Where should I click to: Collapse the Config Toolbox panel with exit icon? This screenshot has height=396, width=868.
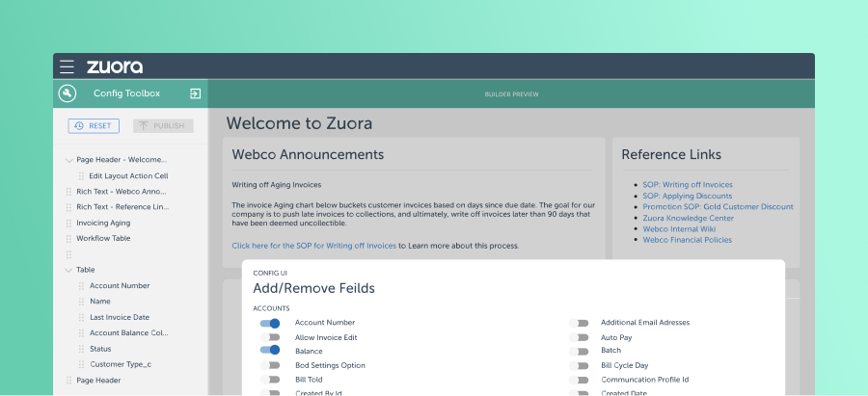pos(195,93)
